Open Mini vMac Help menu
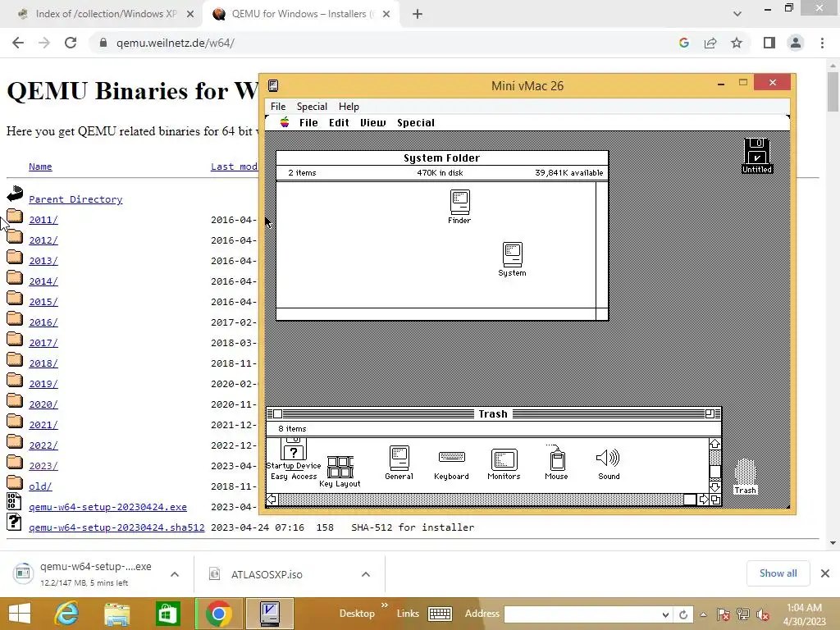Image resolution: width=840 pixels, height=630 pixels. [x=349, y=107]
